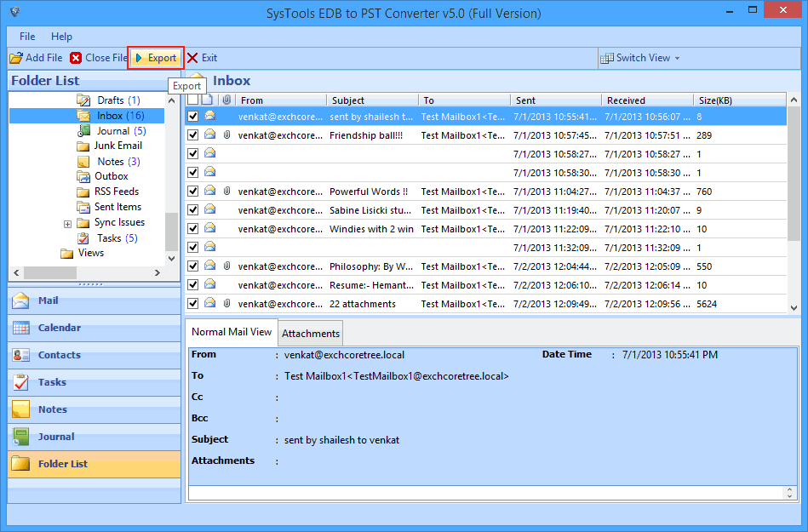Click folder tree scroll right arrow
808x532 pixels.
pyautogui.click(x=158, y=273)
